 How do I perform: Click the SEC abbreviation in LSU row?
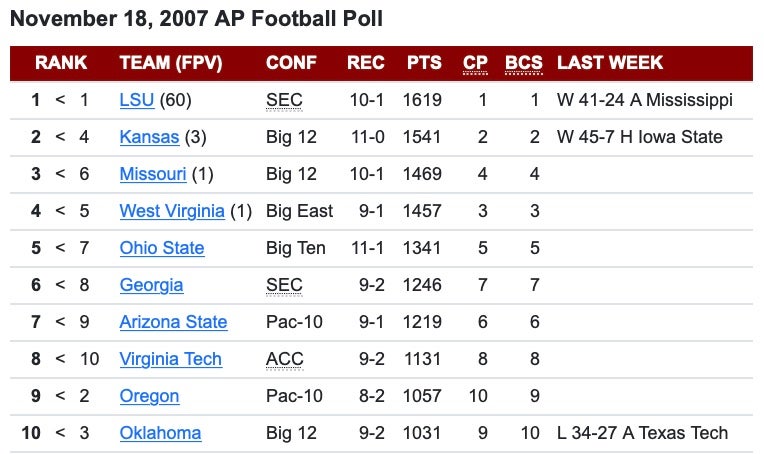(284, 100)
